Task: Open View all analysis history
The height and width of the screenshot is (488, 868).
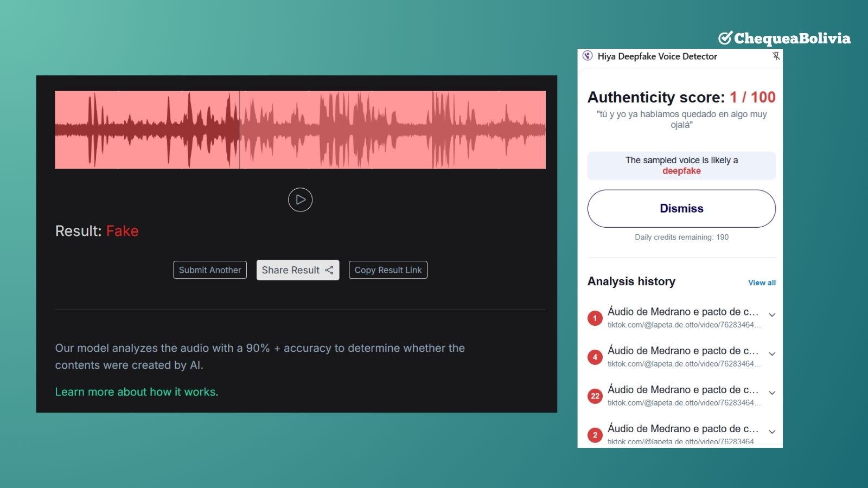Action: (x=762, y=282)
